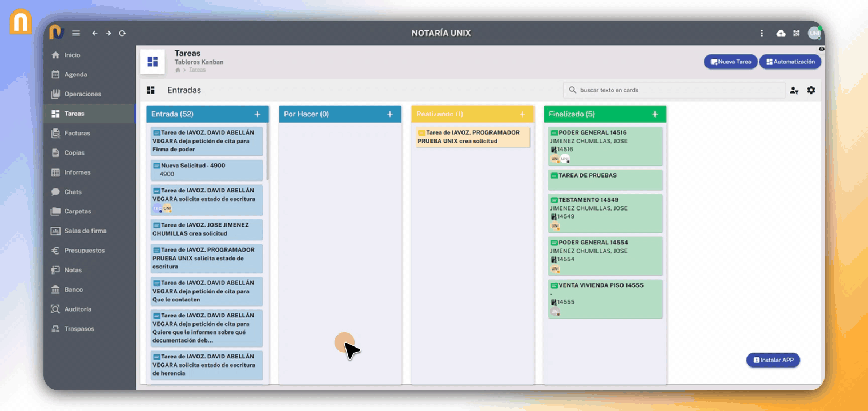This screenshot has height=411, width=868.
Task: Click the Automatización button
Action: tap(790, 62)
